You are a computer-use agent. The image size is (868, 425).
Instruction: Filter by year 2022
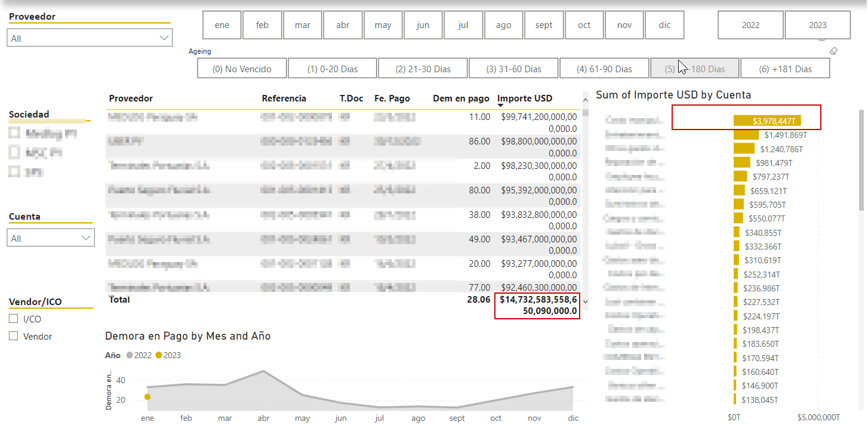point(750,25)
